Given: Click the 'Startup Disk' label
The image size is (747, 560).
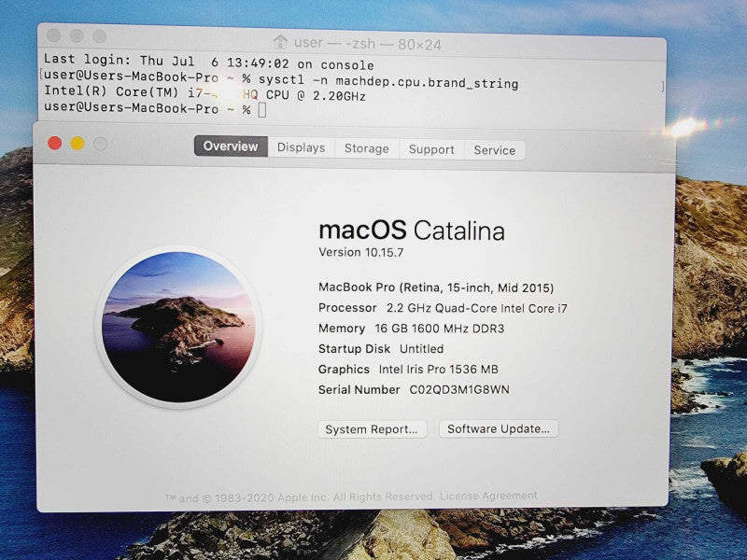Looking at the screenshot, I should point(355,349).
